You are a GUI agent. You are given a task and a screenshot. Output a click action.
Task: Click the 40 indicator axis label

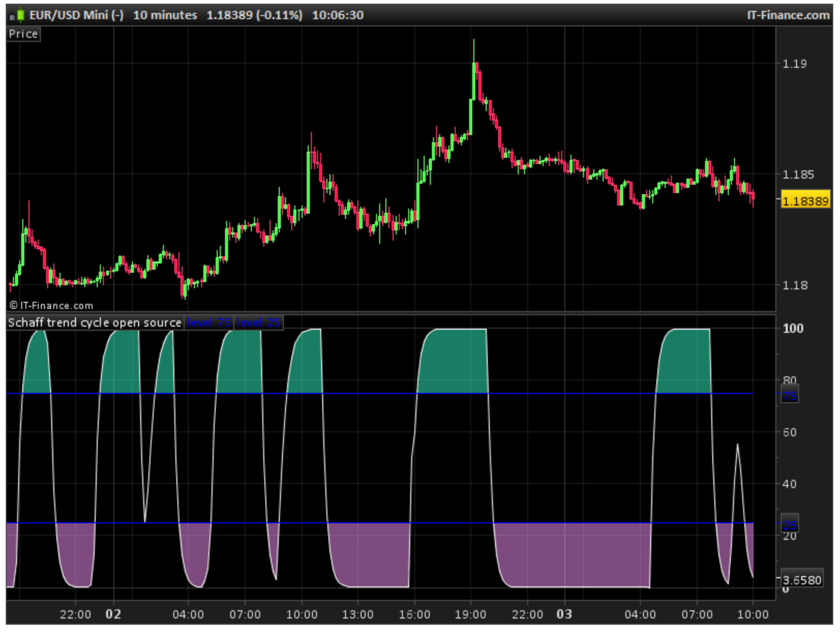click(789, 484)
